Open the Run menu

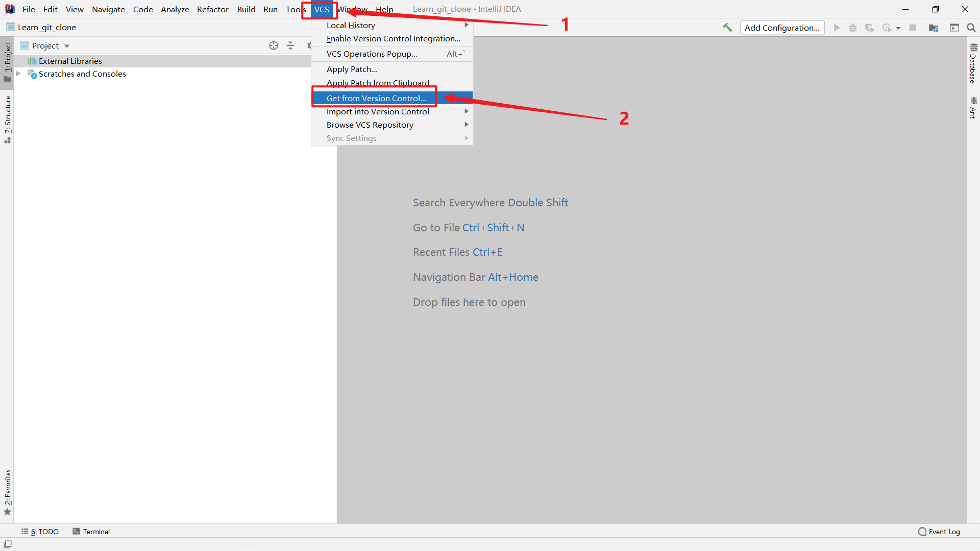(271, 9)
